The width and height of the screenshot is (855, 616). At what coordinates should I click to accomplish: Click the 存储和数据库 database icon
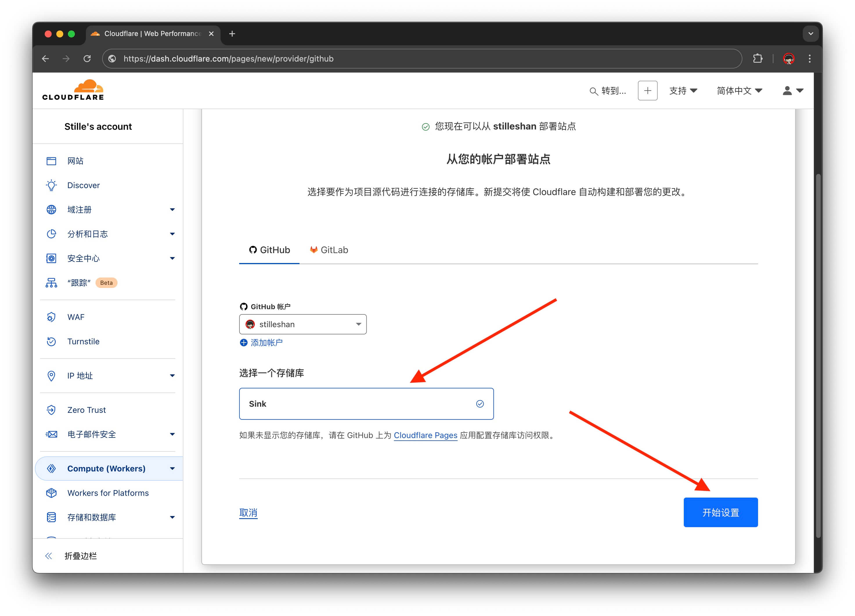(x=51, y=517)
